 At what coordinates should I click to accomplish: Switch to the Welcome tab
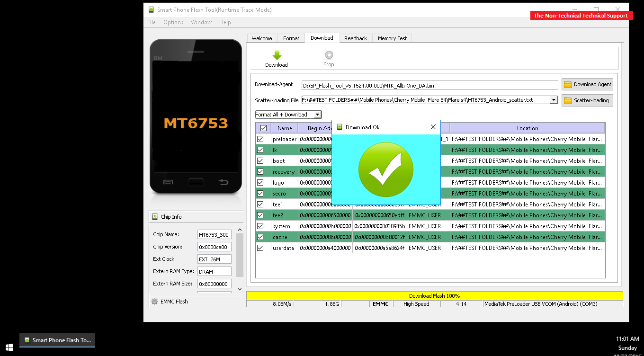pyautogui.click(x=262, y=38)
